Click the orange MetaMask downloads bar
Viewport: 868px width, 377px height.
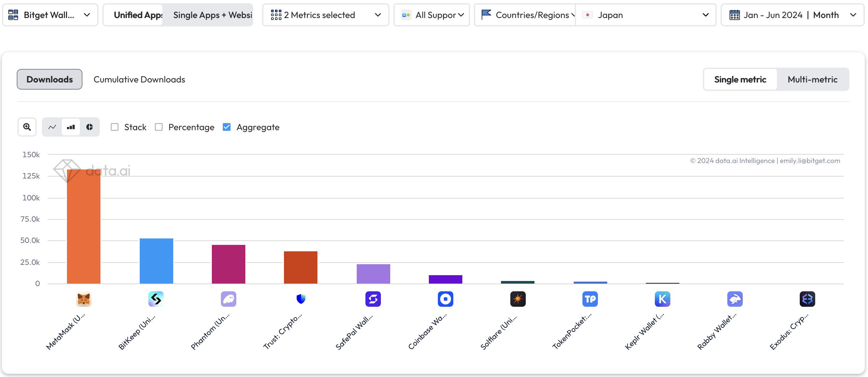pos(84,226)
